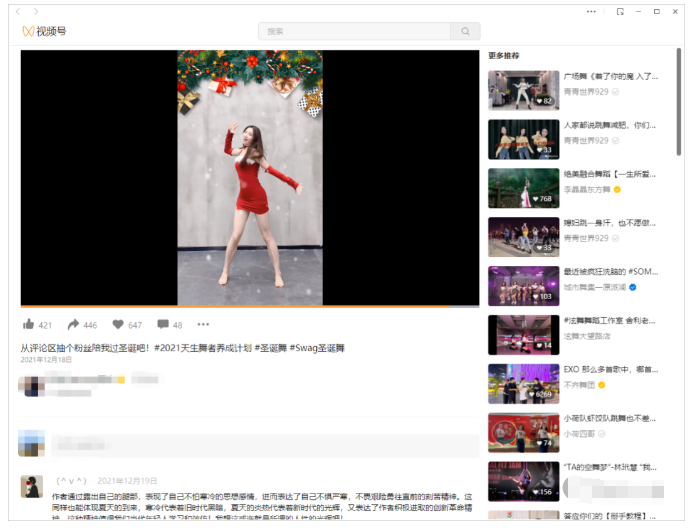Select the EXO recommended video thumbnail

523,384
